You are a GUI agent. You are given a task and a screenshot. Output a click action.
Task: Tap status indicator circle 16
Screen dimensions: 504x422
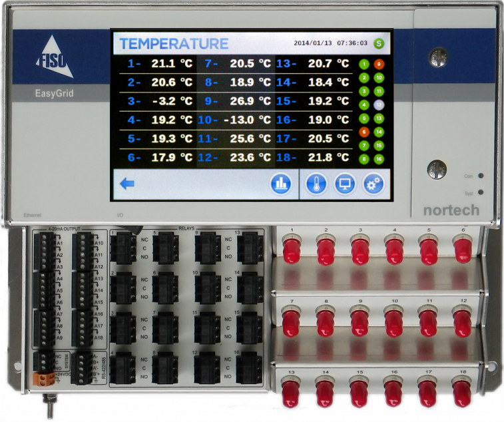tap(379, 159)
